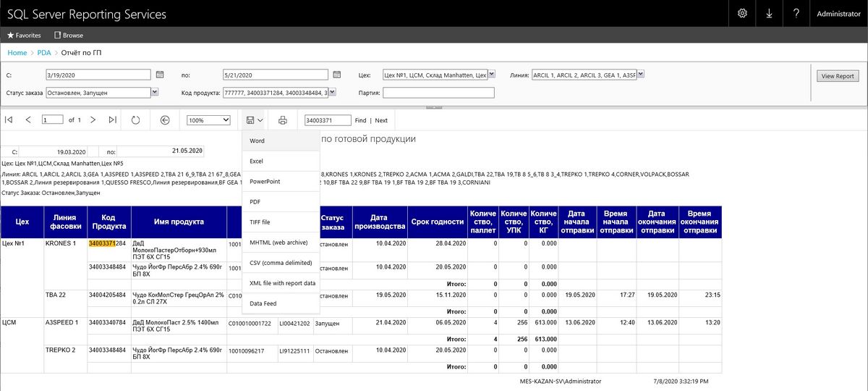Click the Цех column header
The height and width of the screenshot is (391, 868).
point(22,222)
